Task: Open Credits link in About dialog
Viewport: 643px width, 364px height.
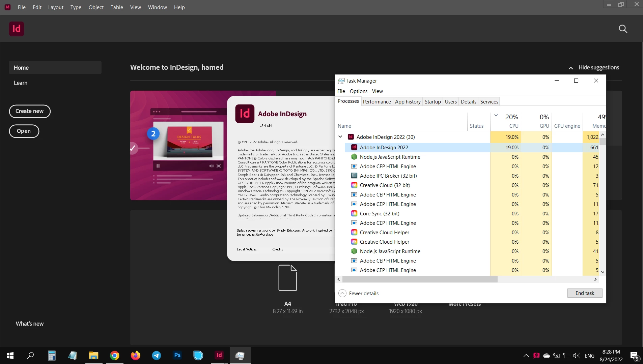Action: (278, 249)
